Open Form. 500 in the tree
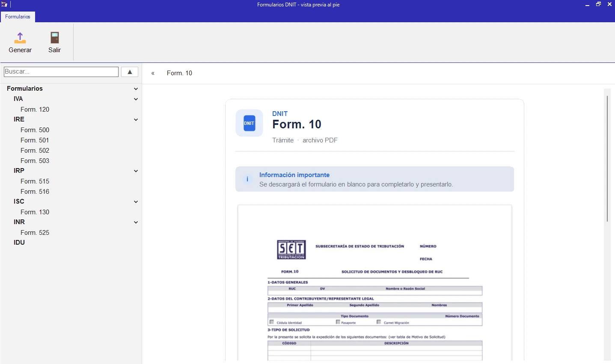Viewport: 615px width, 364px height. 35,130
